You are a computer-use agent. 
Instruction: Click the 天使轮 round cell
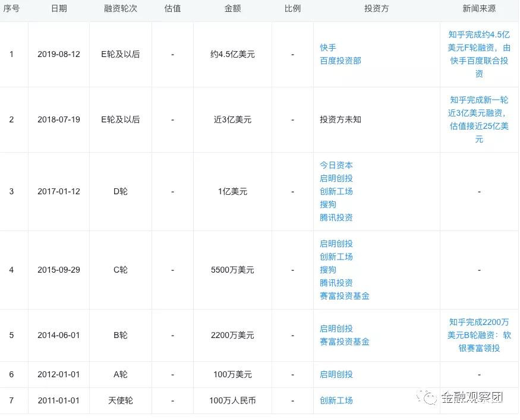(x=121, y=400)
